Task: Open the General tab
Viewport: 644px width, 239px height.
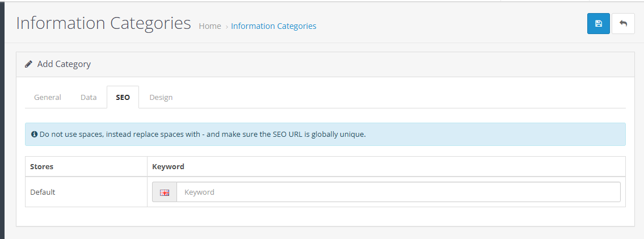Action: click(x=48, y=97)
